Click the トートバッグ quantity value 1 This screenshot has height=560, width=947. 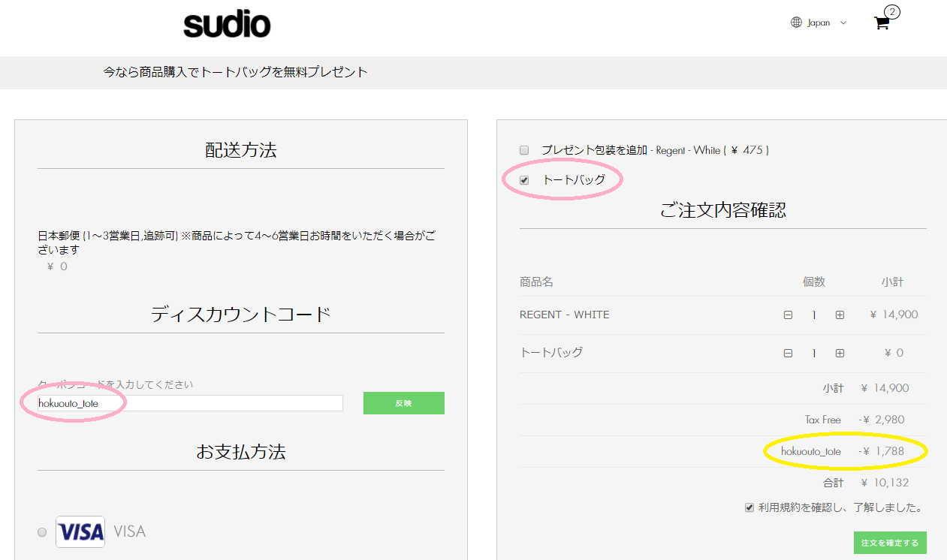tap(813, 354)
